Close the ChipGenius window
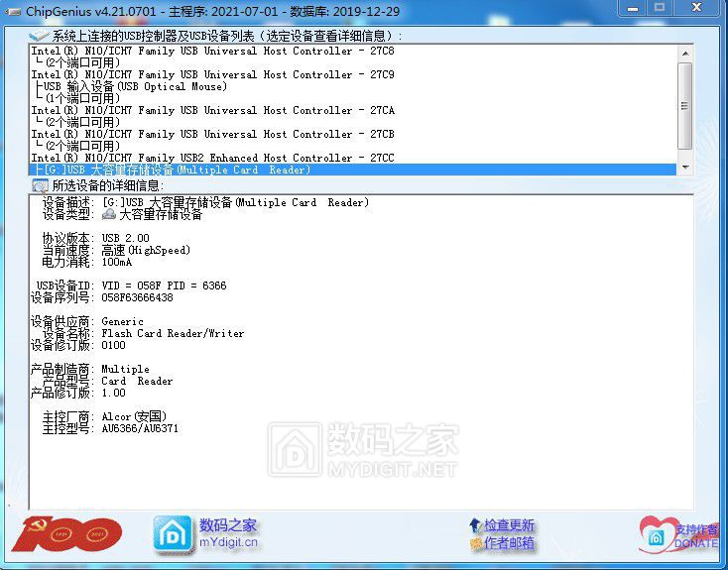728x570 pixels. (x=697, y=7)
